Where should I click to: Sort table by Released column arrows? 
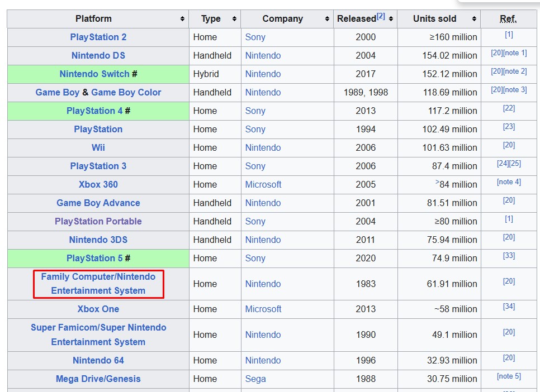[x=391, y=19]
